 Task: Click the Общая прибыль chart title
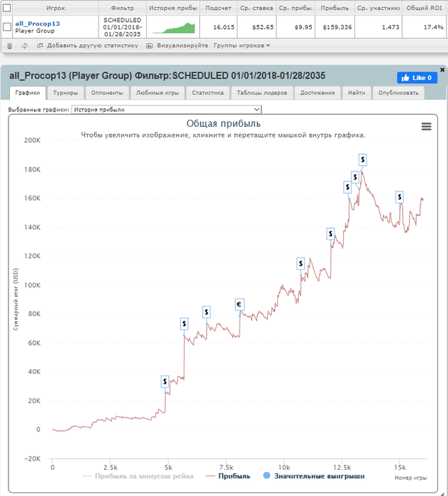click(x=223, y=124)
